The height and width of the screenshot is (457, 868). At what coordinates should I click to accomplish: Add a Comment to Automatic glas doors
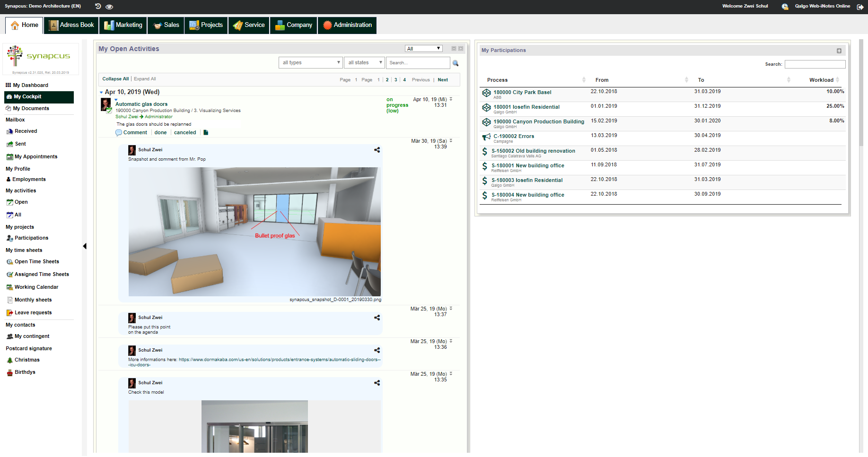pyautogui.click(x=132, y=133)
